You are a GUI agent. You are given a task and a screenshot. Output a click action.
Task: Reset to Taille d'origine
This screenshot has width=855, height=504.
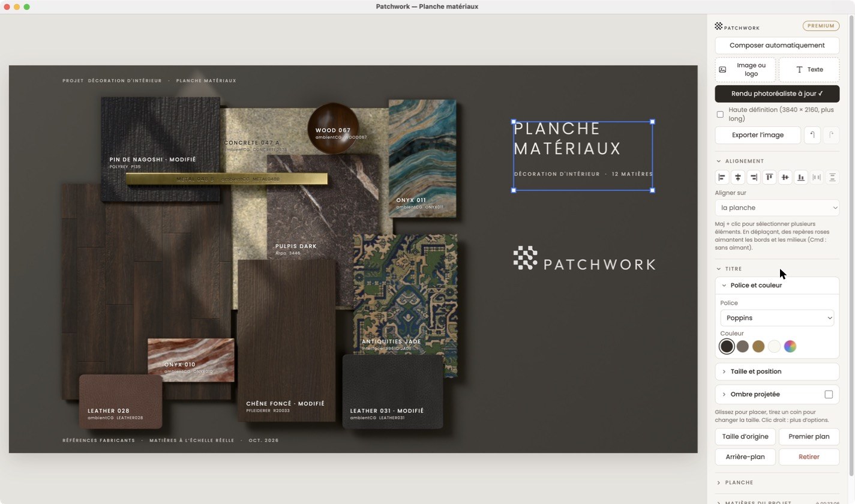[745, 437]
